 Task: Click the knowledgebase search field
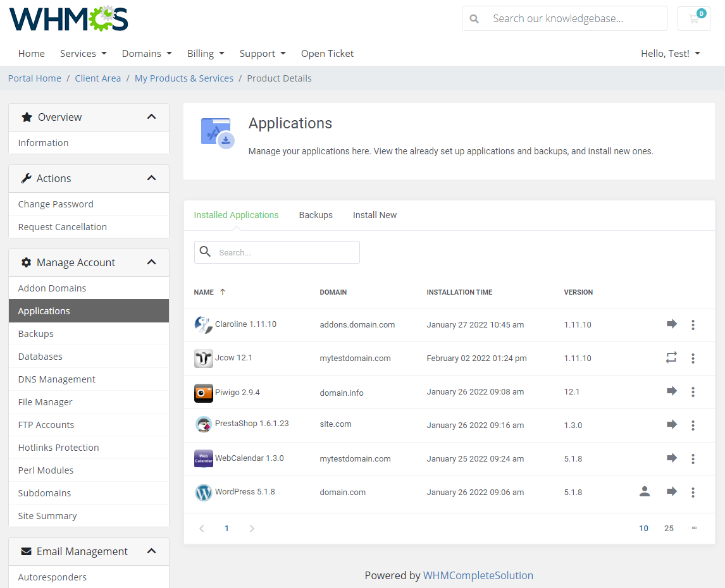(x=564, y=18)
